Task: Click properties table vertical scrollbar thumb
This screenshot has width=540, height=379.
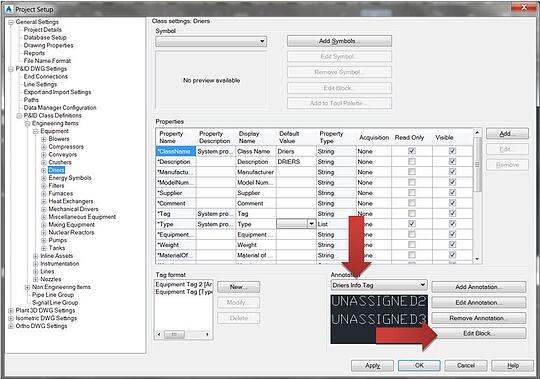Action: tap(477, 165)
